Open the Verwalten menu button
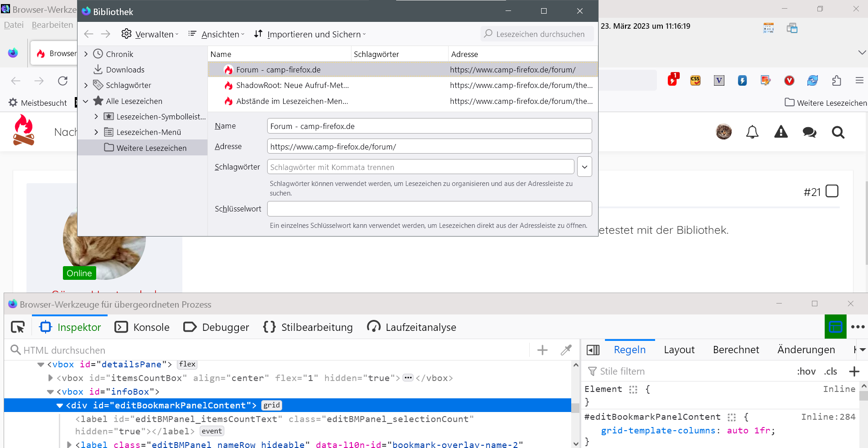This screenshot has height=448, width=868. tap(150, 34)
